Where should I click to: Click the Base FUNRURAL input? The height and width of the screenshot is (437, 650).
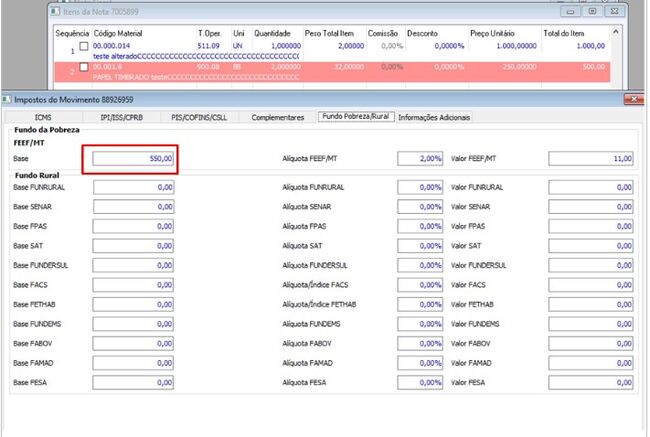click(133, 187)
